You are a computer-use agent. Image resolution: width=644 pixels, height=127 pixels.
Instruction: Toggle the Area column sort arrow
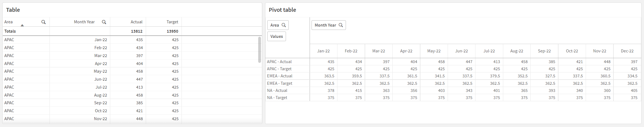22,25
